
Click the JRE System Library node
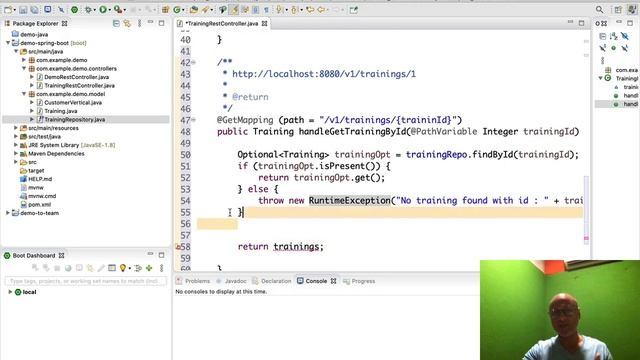coord(71,145)
